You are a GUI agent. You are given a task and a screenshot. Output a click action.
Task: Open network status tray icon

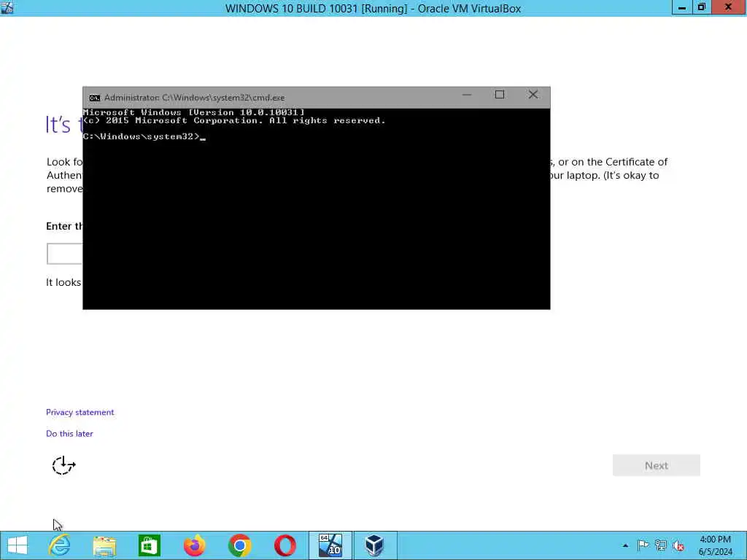pos(660,545)
